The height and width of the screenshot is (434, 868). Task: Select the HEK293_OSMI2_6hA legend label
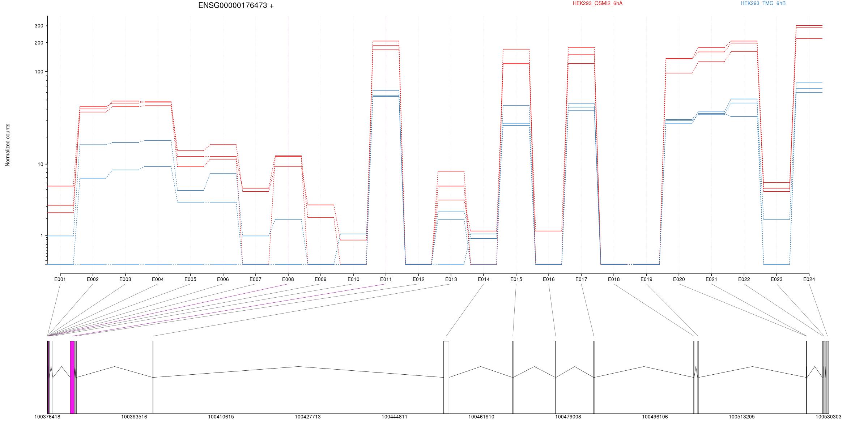click(x=597, y=3)
